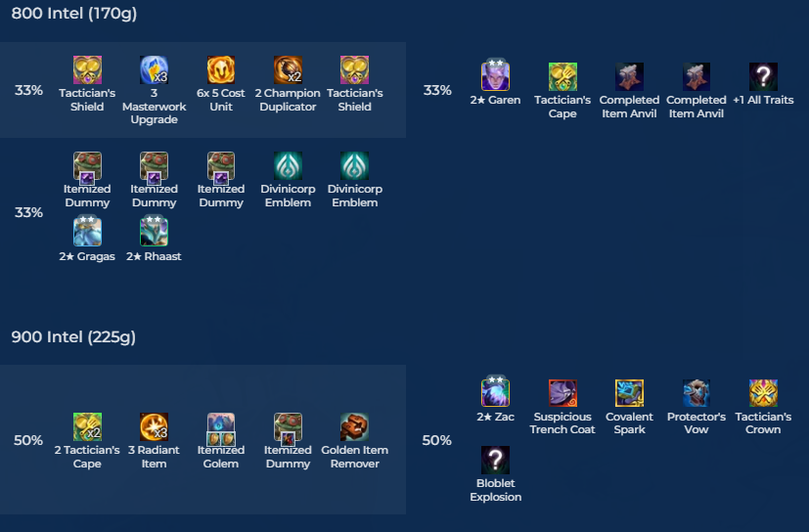Click the 2★ Zac champion icon
Screen dimensions: 809x532
[495, 391]
